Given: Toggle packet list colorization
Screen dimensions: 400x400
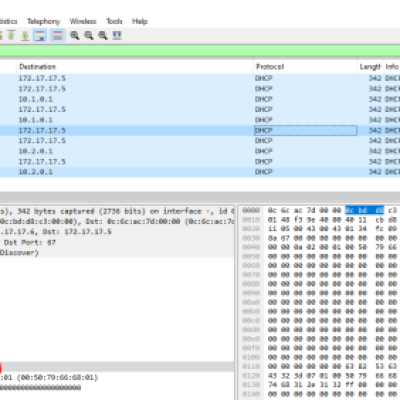Looking at the screenshot, I should pyautogui.click(x=57, y=35).
